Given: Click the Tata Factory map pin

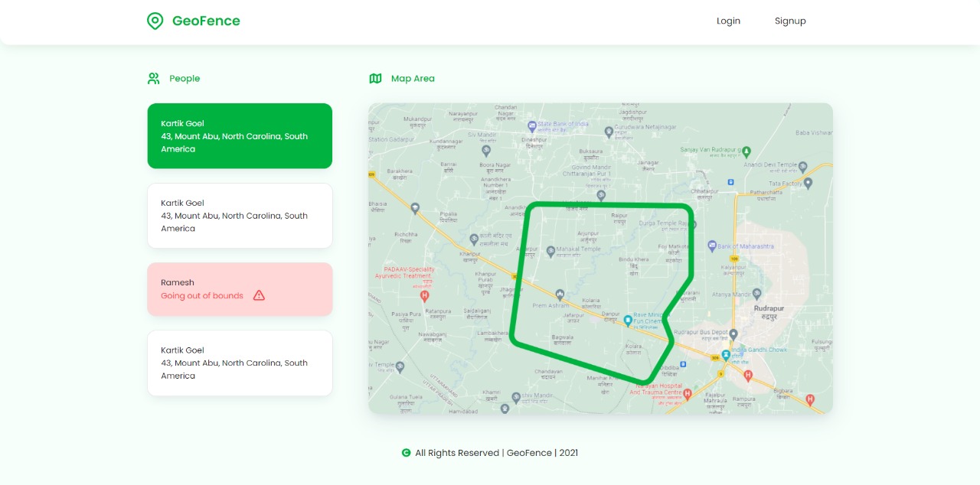Looking at the screenshot, I should pos(808,184).
